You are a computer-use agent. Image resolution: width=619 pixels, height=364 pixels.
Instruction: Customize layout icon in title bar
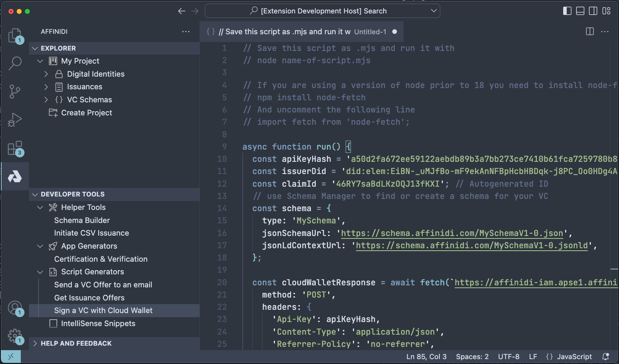[x=607, y=11]
